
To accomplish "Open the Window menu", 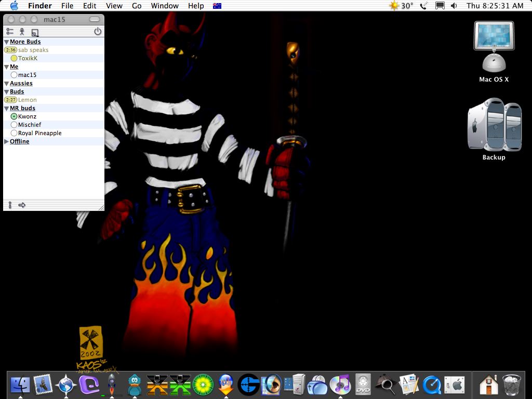I will pyautogui.click(x=165, y=6).
